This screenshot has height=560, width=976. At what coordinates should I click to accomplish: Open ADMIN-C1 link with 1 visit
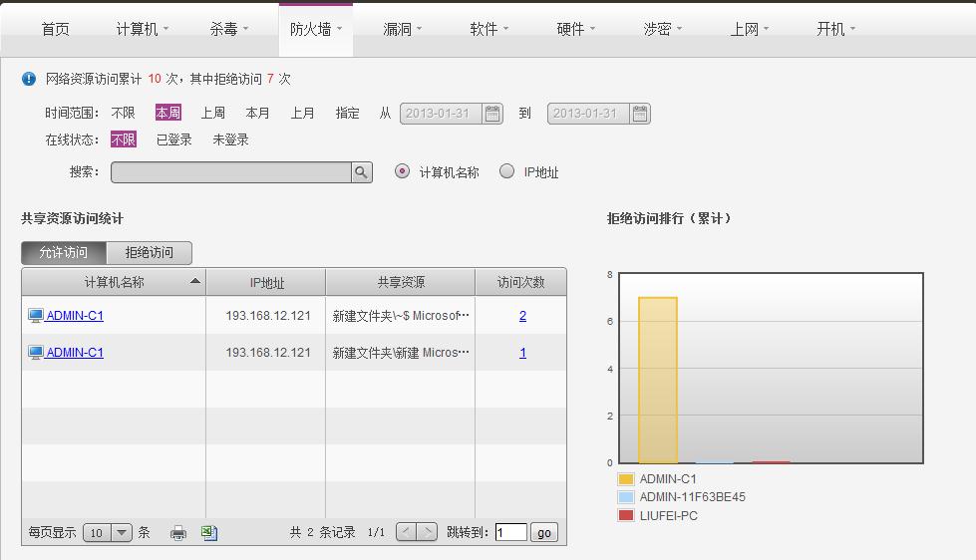click(75, 352)
